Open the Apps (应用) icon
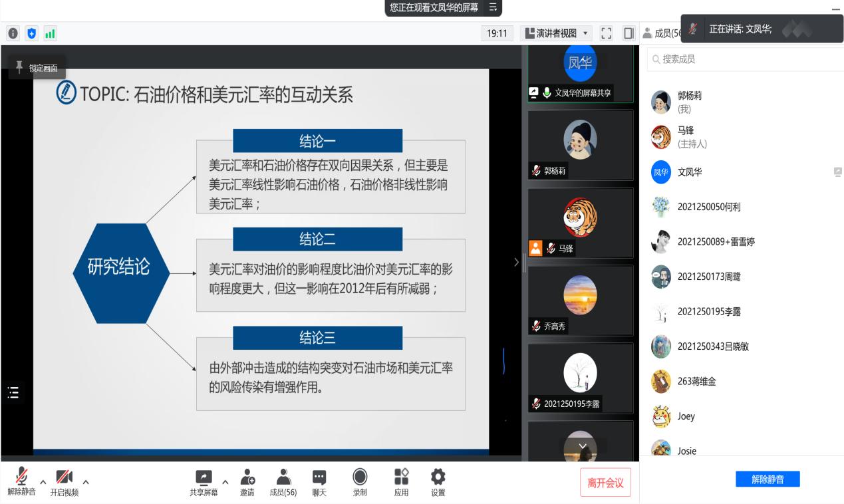 [401, 482]
